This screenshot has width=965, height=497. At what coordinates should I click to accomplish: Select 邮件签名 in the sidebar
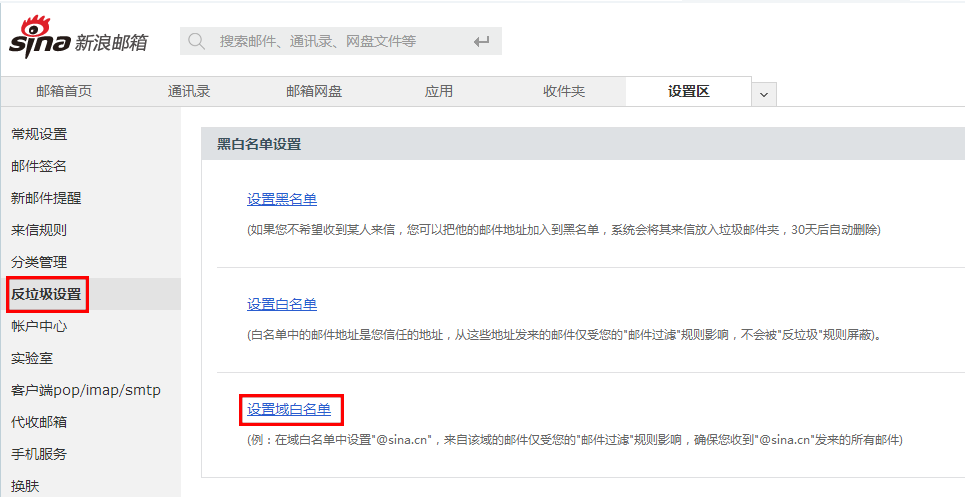[x=39, y=166]
